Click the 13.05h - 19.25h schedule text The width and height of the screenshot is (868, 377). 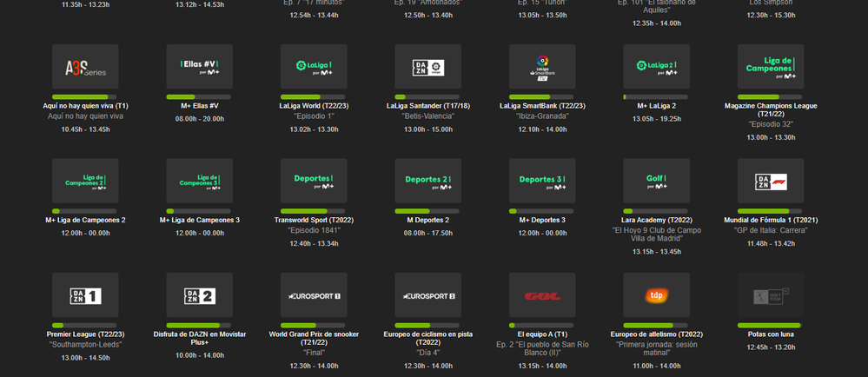[x=657, y=119]
